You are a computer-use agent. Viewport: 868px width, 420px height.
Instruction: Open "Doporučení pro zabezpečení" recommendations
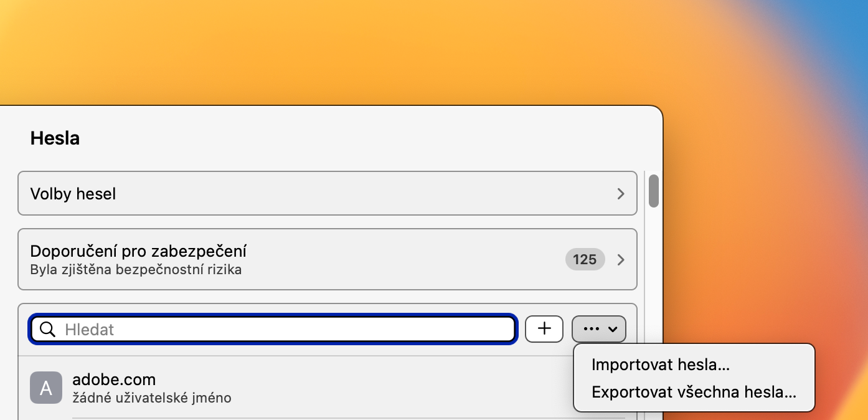click(x=138, y=252)
